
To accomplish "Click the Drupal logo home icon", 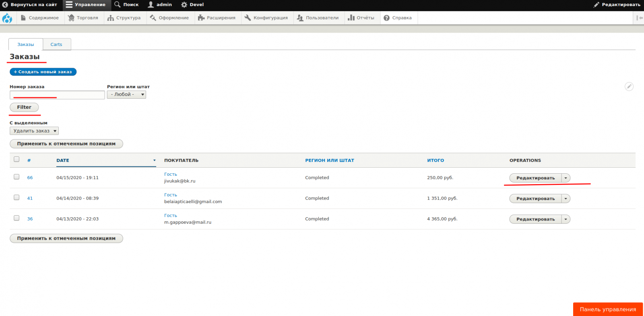I will click(7, 18).
